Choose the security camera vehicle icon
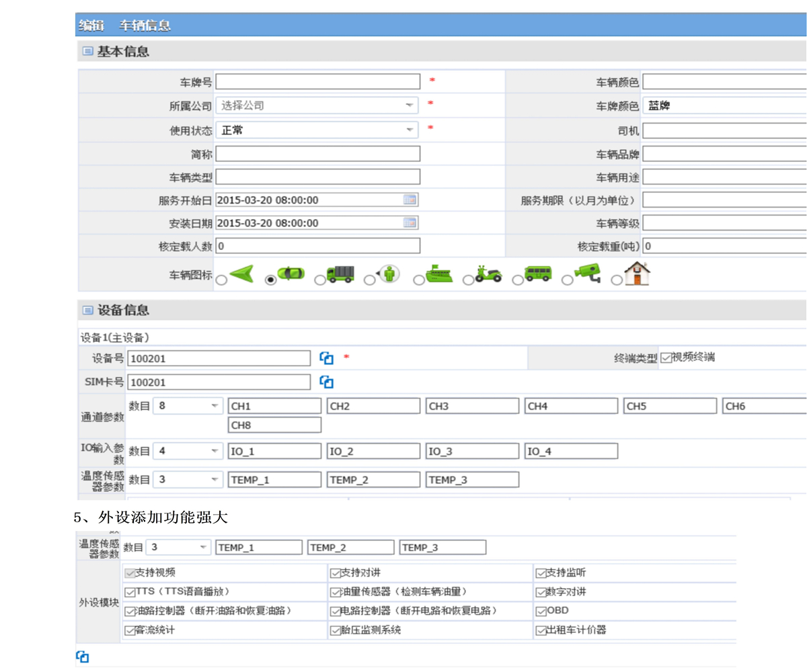 coord(568,280)
